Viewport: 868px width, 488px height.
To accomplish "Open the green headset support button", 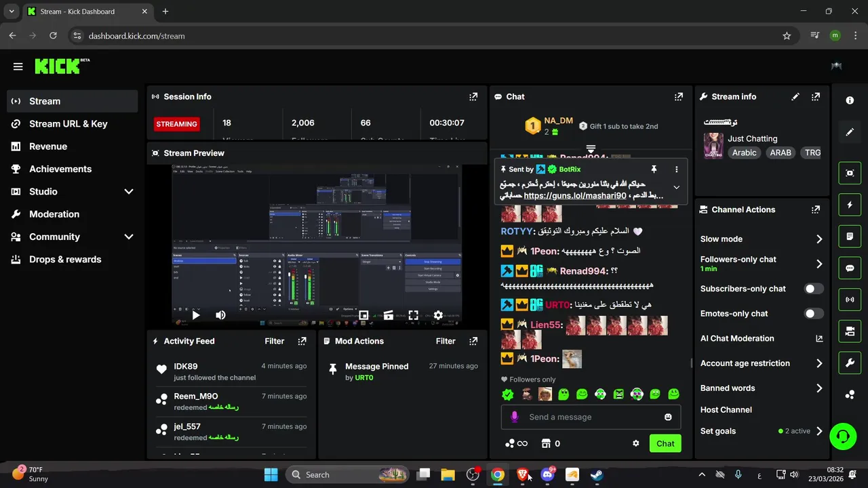I will [x=843, y=436].
